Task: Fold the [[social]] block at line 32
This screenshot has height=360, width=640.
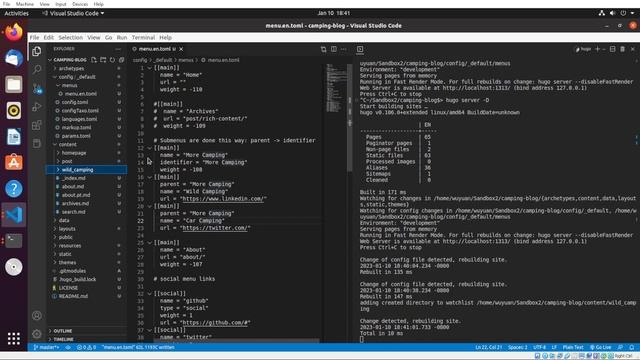Action: coord(149,293)
